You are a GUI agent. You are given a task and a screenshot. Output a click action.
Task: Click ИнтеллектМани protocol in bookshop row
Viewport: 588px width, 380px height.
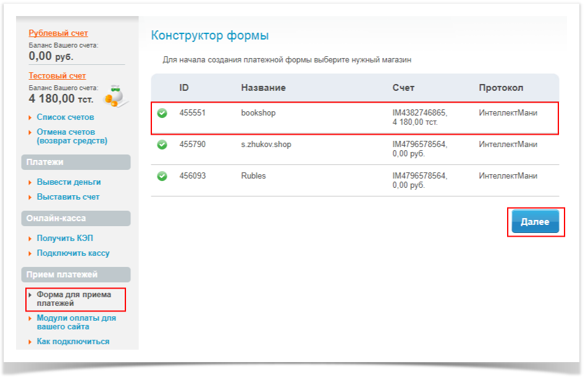508,112
